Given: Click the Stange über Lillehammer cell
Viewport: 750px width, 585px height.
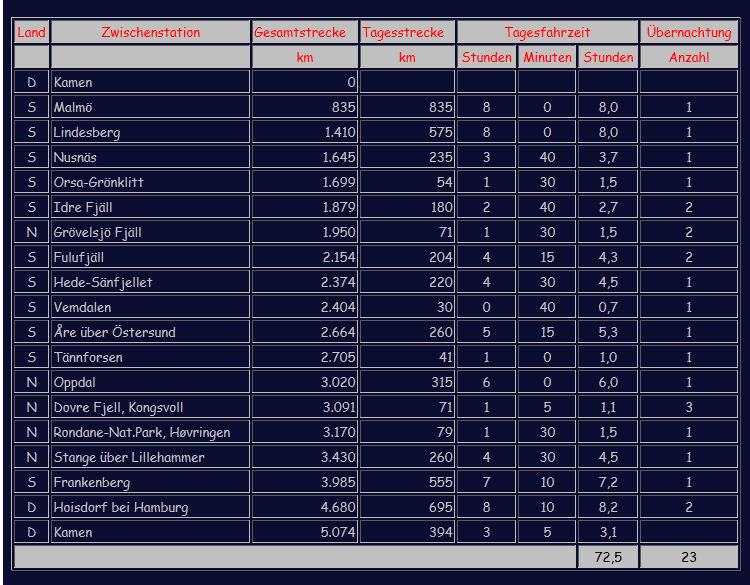Looking at the screenshot, I should [150, 457].
